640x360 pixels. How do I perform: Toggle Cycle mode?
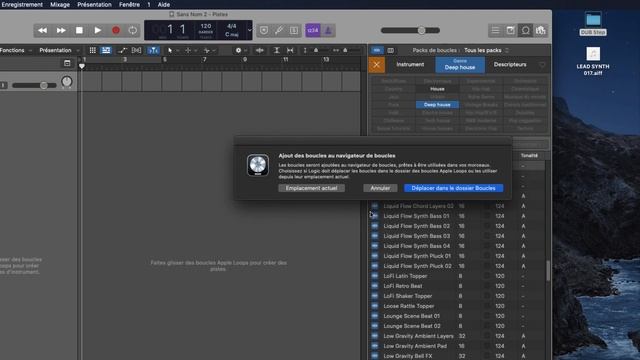click(x=133, y=31)
